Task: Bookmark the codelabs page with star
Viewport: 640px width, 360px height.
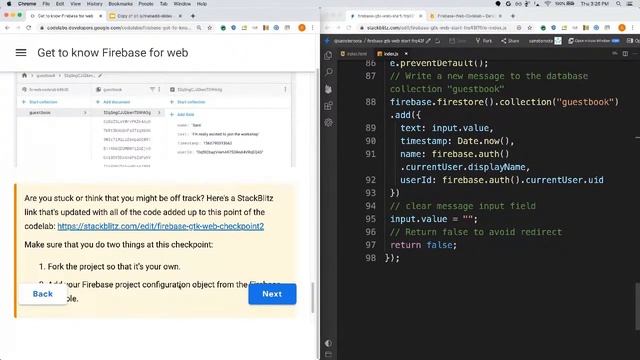Action: (x=210, y=28)
